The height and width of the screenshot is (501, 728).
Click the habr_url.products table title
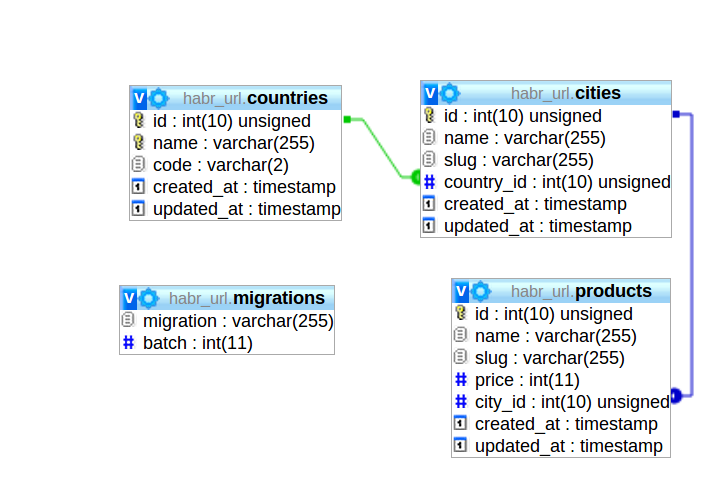coord(581,292)
